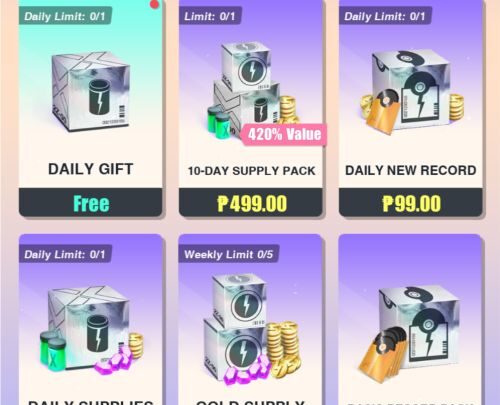Select the DAILY NEW RECORD title
Image resolution: width=500 pixels, height=405 pixels.
click(411, 170)
